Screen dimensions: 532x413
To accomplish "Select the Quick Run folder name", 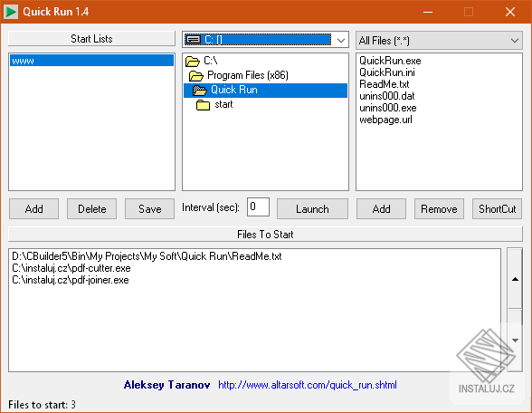I will coord(234,90).
